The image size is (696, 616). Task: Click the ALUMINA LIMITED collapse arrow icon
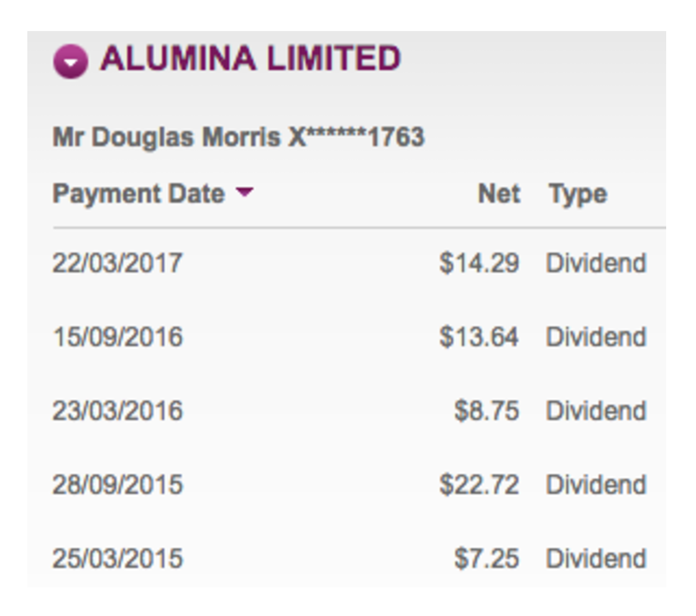(71, 59)
